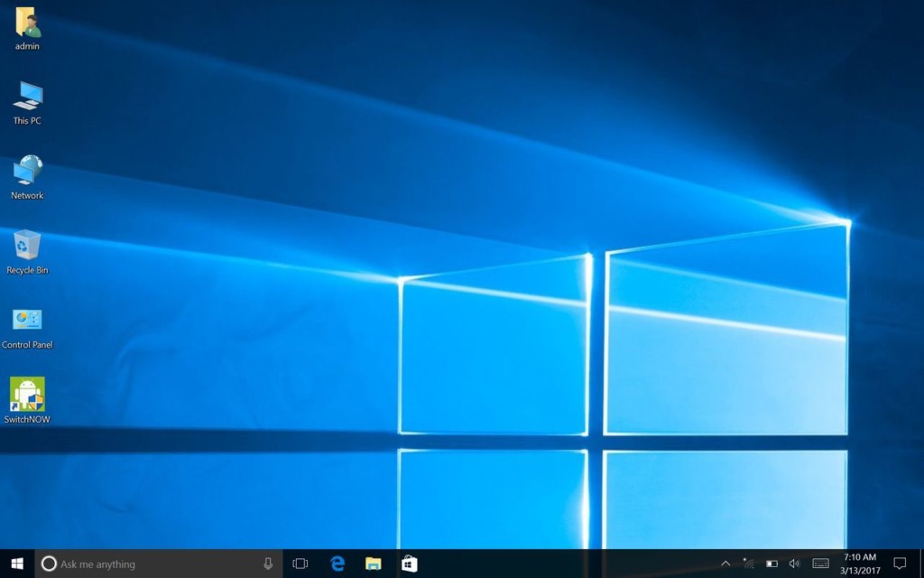Image resolution: width=924 pixels, height=578 pixels.
Task: Open Task View from the taskbar
Action: [x=300, y=564]
